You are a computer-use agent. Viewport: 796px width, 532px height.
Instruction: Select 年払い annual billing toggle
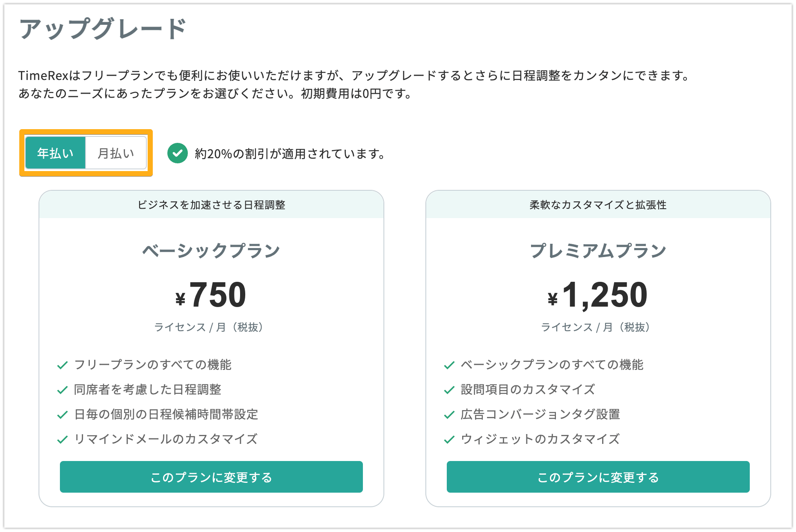tap(56, 153)
